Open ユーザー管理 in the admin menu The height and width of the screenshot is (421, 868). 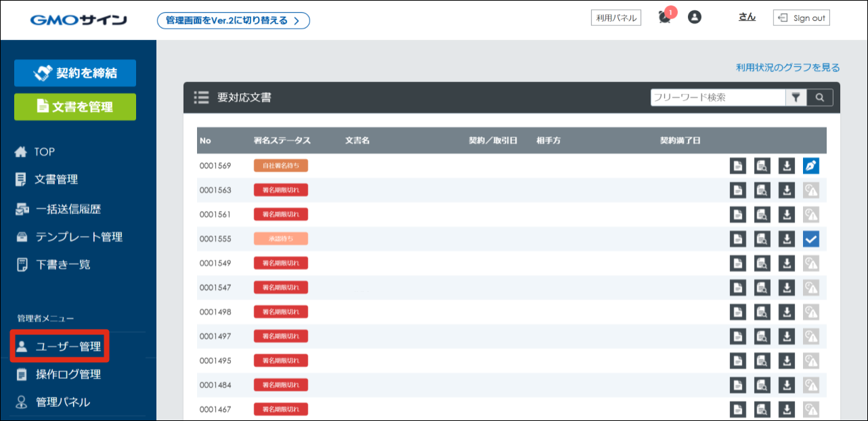pos(60,347)
